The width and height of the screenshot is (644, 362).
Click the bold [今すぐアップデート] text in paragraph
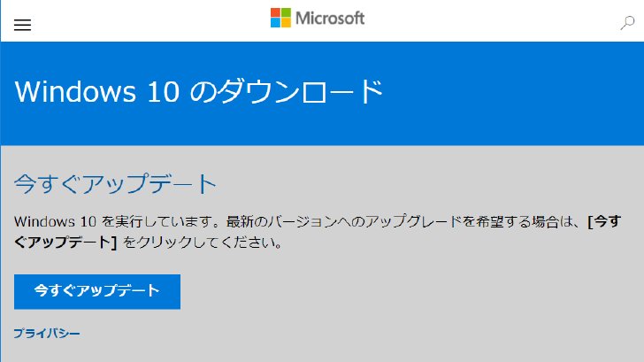click(x=317, y=232)
